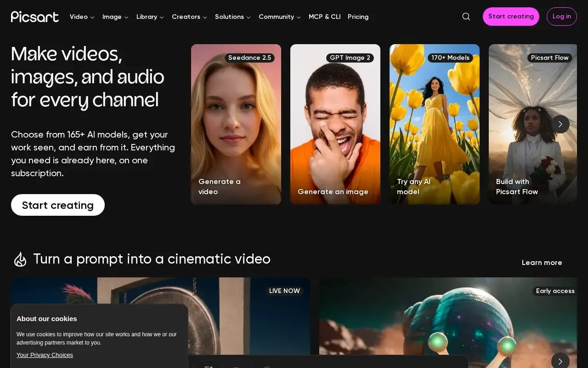Open the Generate an image card
Image resolution: width=588 pixels, height=368 pixels.
(335, 124)
